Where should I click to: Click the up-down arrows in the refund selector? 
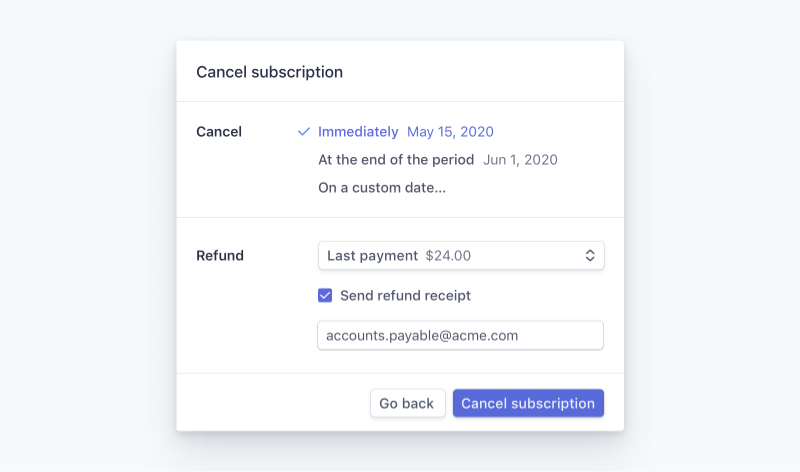(x=590, y=256)
